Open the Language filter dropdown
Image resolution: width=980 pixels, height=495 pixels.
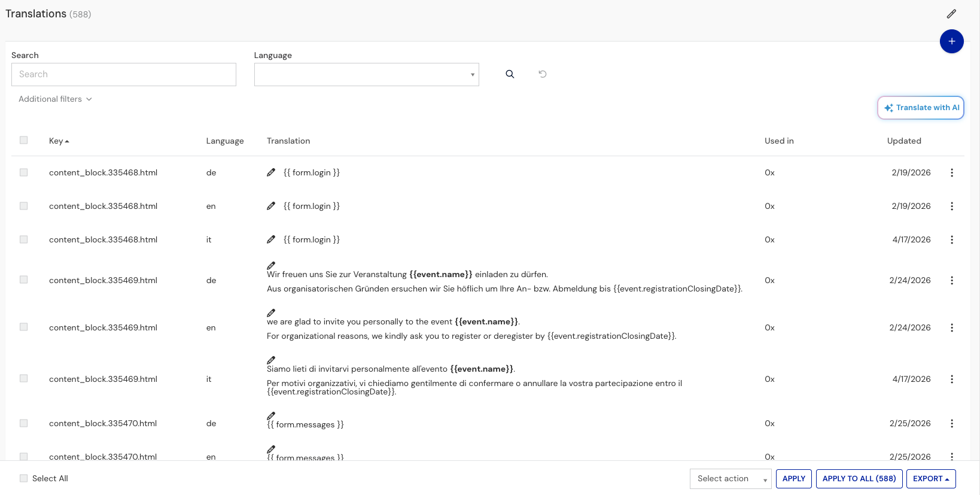366,74
